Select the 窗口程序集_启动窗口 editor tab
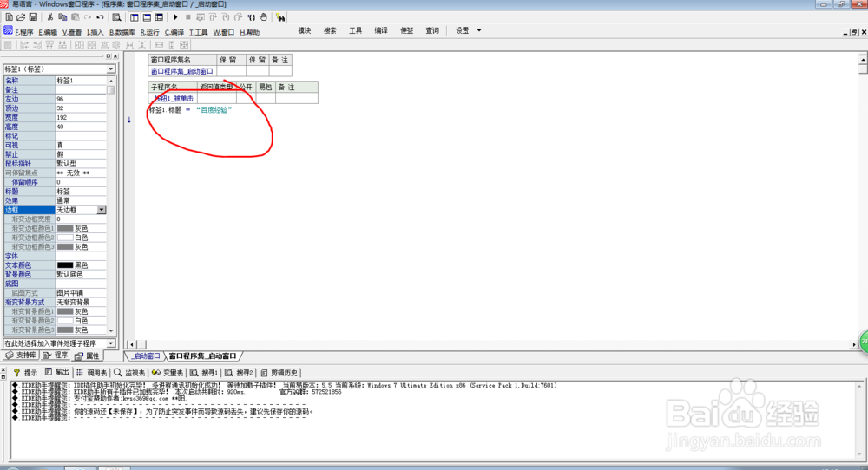The image size is (868, 470). click(x=202, y=356)
